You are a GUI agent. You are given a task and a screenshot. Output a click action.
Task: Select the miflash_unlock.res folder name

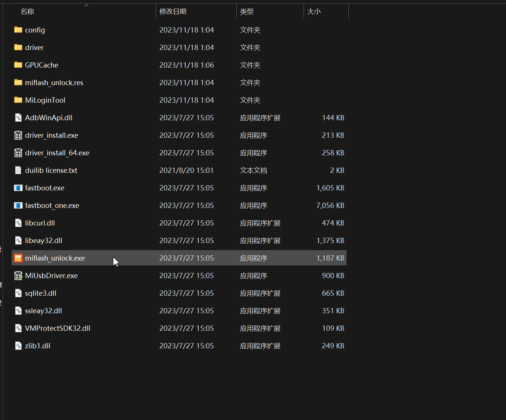tap(54, 83)
